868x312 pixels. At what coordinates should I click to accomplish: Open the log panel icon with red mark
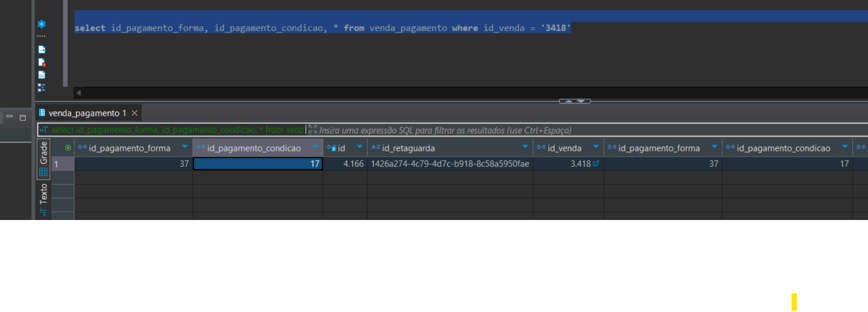tap(42, 63)
